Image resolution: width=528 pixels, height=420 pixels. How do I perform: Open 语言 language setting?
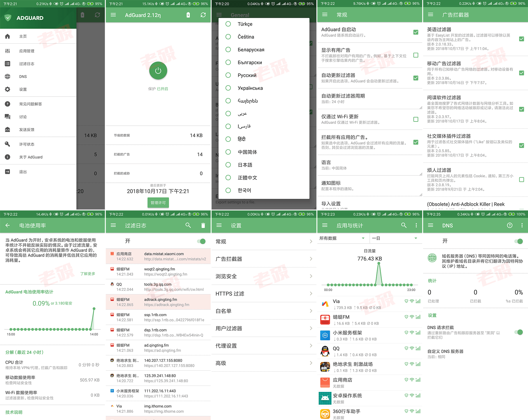click(369, 165)
